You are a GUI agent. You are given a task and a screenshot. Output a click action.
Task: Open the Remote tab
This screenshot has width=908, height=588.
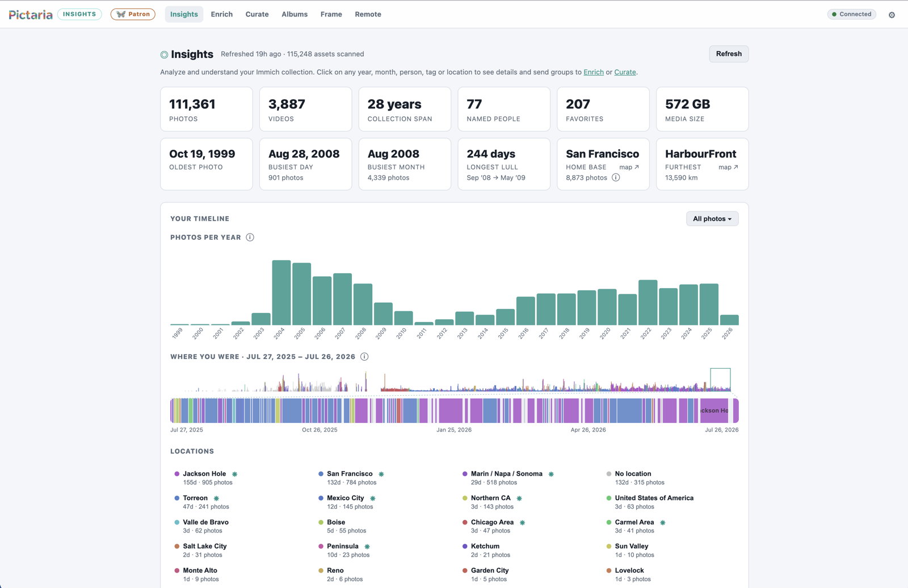[x=368, y=14]
